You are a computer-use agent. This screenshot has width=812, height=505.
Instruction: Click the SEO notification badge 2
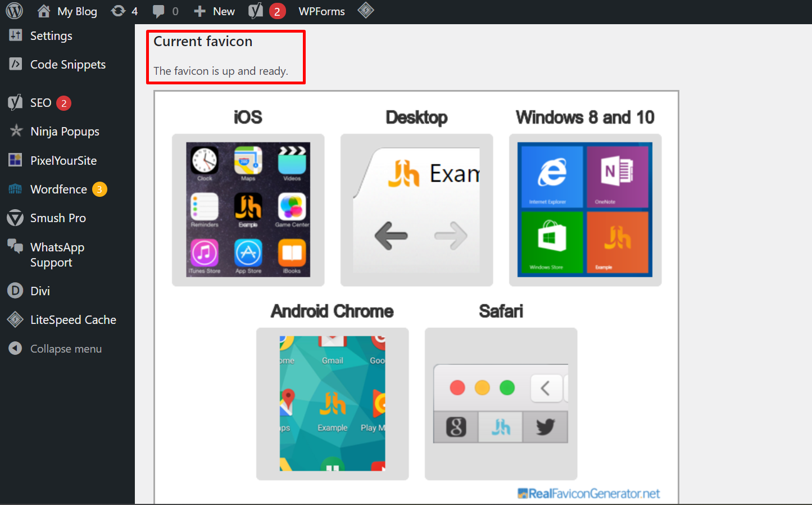64,103
